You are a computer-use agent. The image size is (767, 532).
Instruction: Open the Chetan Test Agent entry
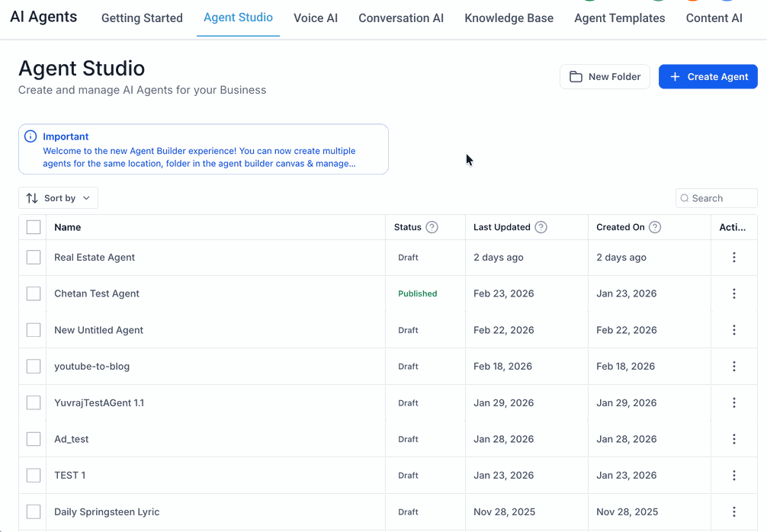tap(97, 293)
